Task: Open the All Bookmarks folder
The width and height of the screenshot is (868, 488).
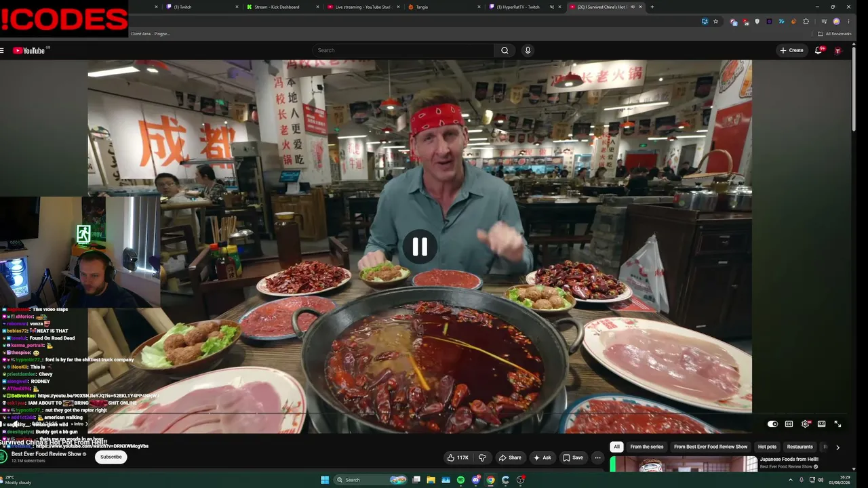Action: [x=834, y=34]
